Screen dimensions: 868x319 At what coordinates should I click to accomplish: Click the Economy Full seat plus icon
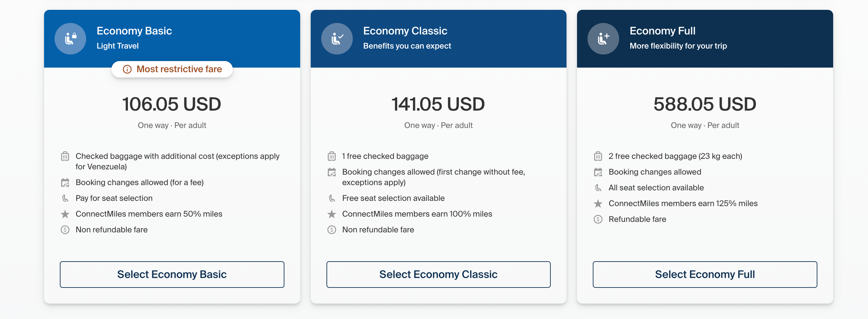pos(603,39)
